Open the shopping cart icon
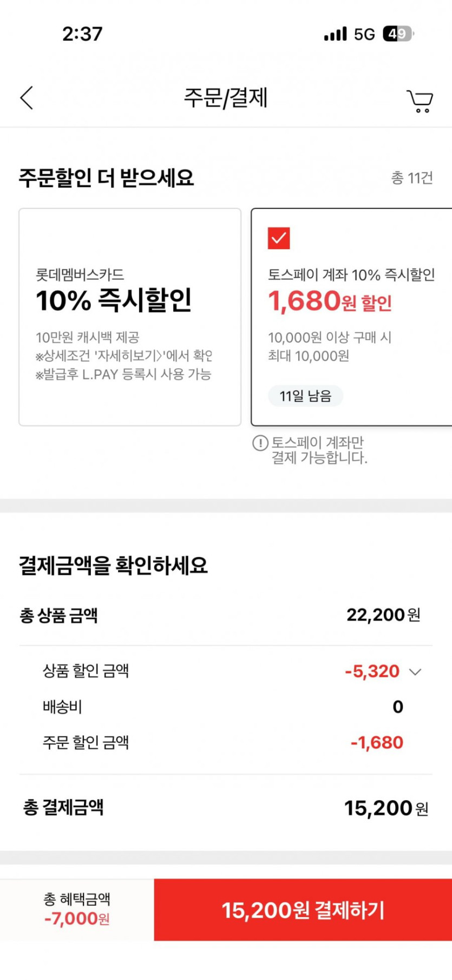This screenshot has height=980, width=452. (x=420, y=101)
